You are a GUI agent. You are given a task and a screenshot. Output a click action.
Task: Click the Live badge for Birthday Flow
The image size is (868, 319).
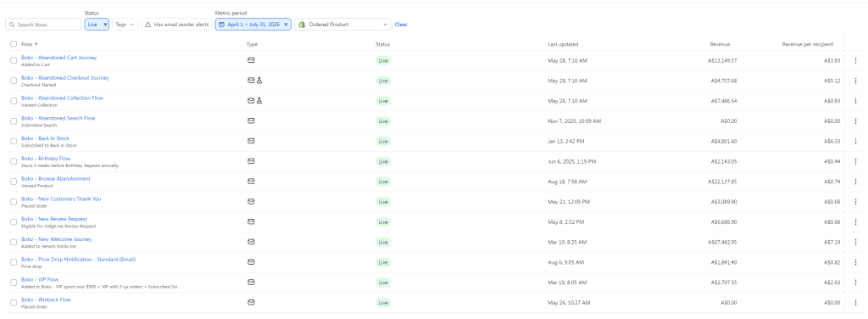383,161
